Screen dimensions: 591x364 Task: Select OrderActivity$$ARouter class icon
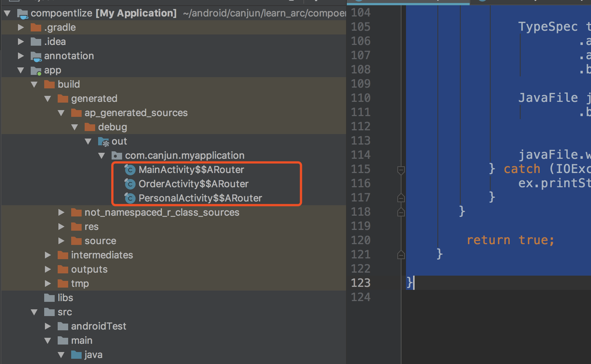click(130, 184)
